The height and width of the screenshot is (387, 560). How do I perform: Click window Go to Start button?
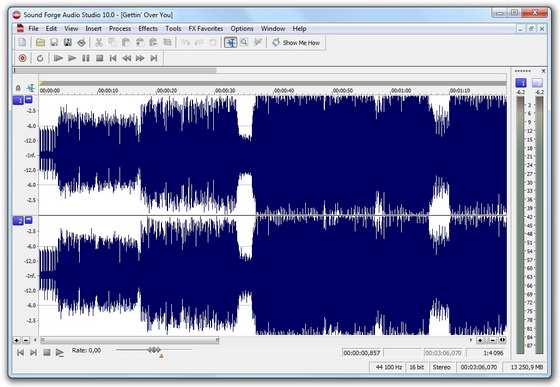click(20, 353)
